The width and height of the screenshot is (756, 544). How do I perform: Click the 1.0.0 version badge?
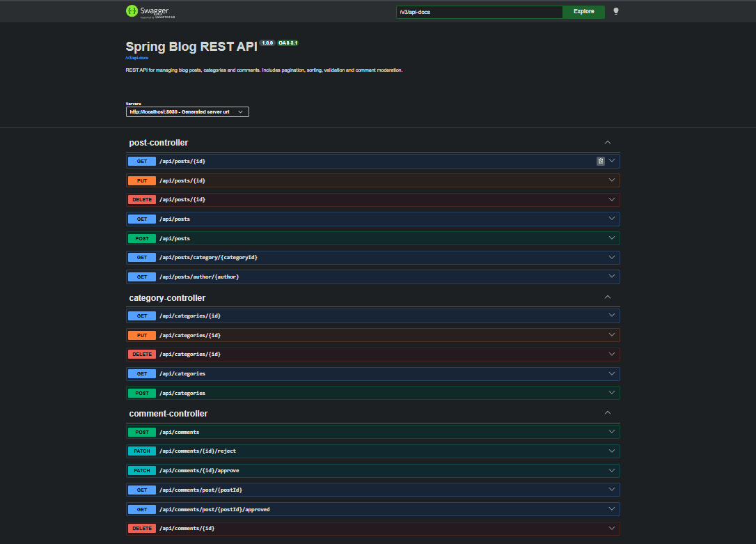267,43
